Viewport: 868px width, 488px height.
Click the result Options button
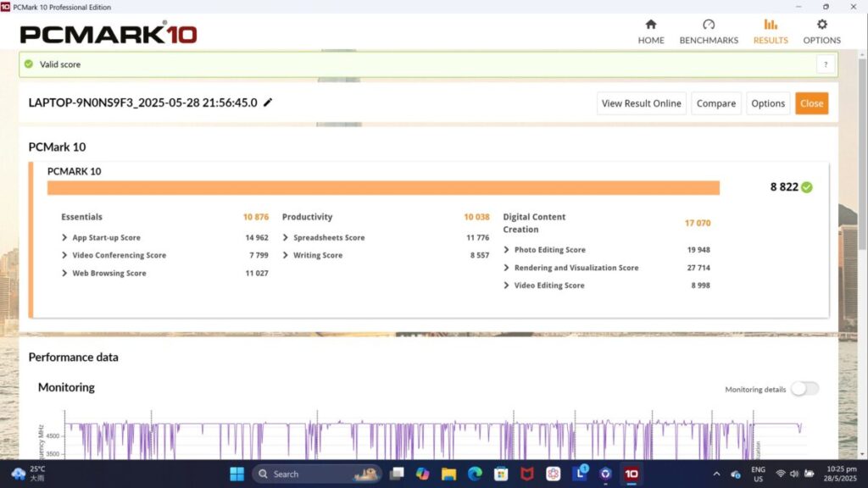[768, 103]
